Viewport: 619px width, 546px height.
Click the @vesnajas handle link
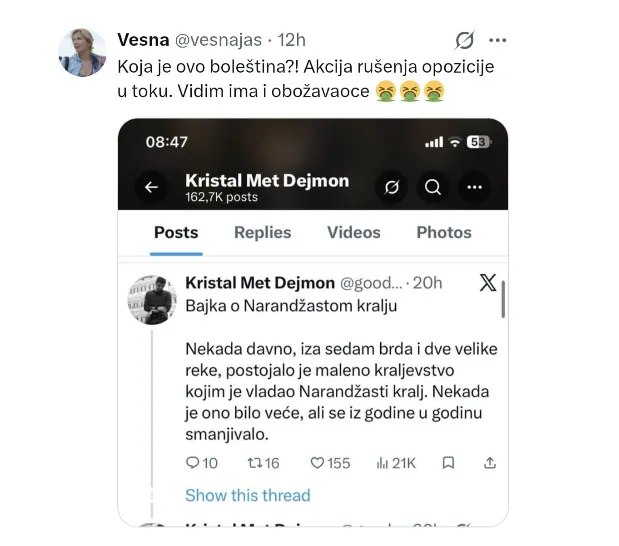click(218, 40)
